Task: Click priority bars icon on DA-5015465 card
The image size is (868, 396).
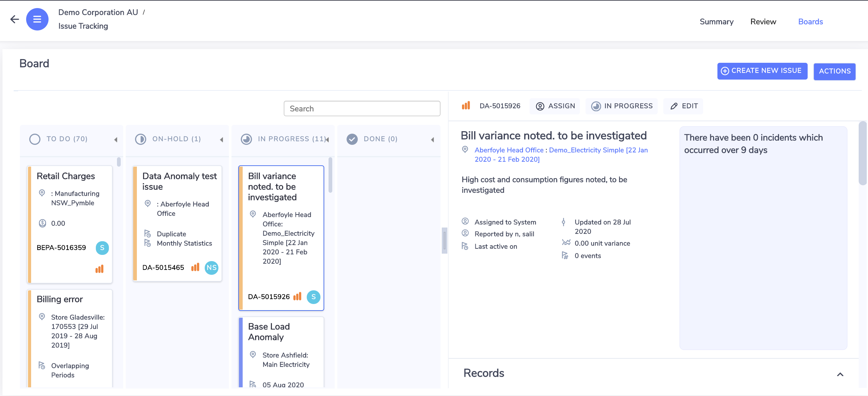Action: [195, 267]
